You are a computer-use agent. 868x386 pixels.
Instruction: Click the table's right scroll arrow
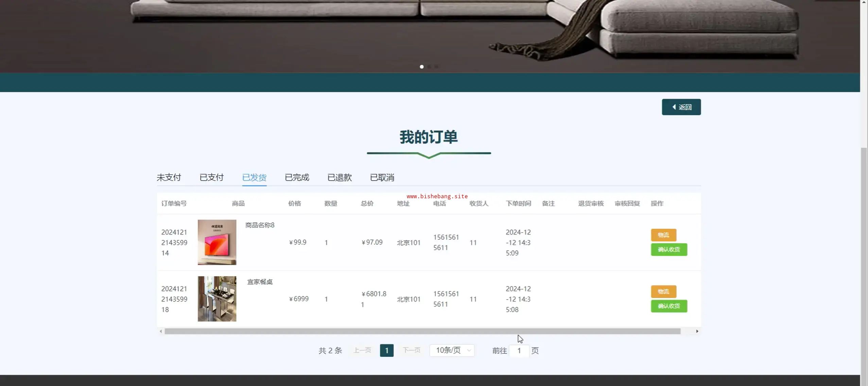pos(697,331)
